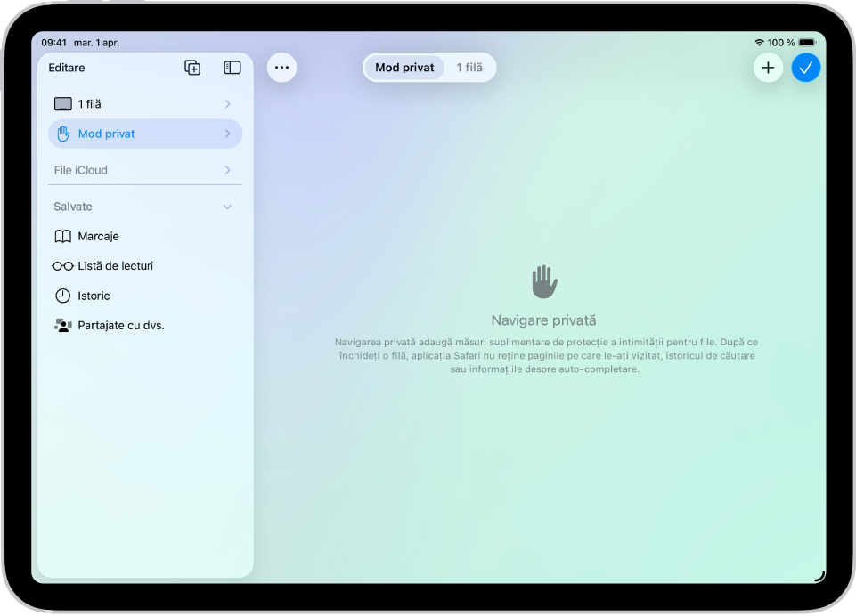Tap the clock icon for Istoric
856x616 pixels.
click(x=62, y=296)
